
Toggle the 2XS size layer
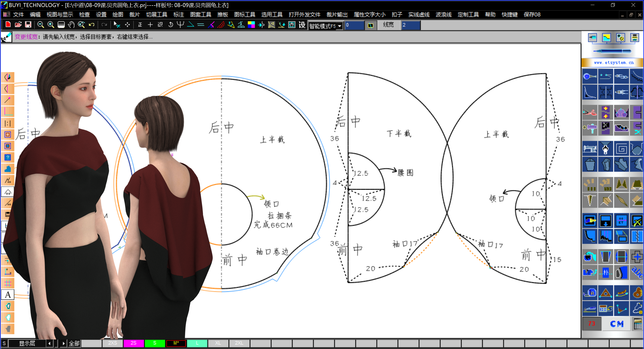click(113, 343)
